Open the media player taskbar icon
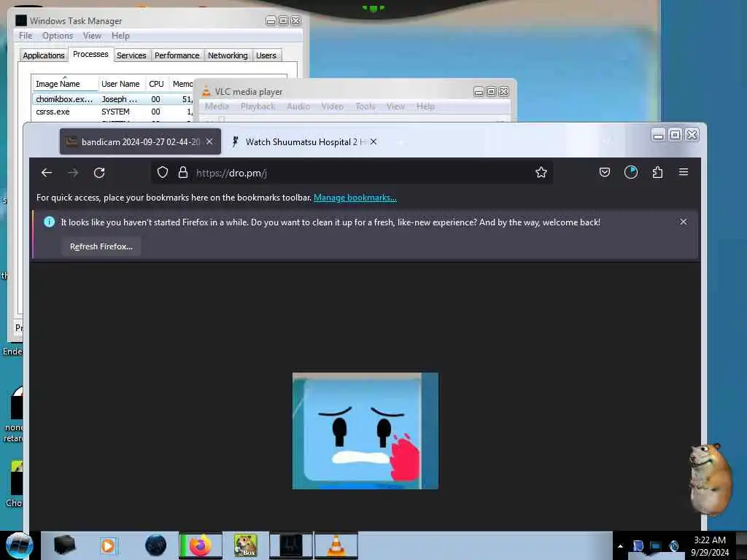747x560 pixels. pos(108,545)
